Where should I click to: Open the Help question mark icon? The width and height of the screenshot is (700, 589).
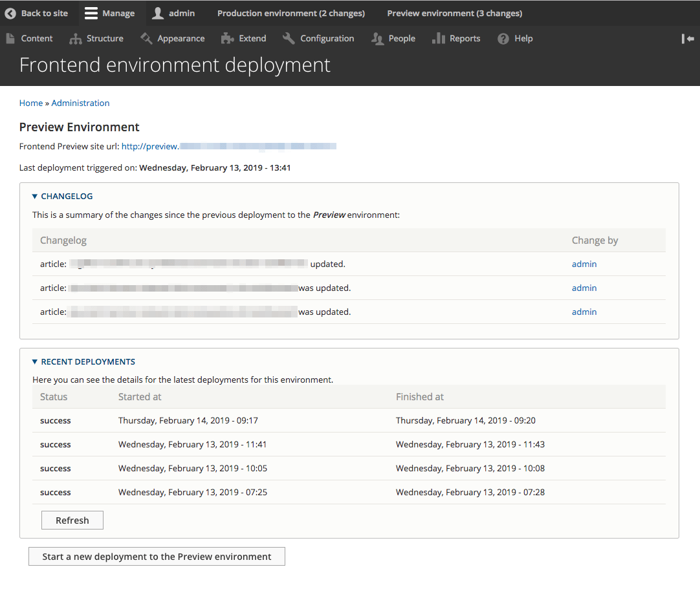[503, 39]
